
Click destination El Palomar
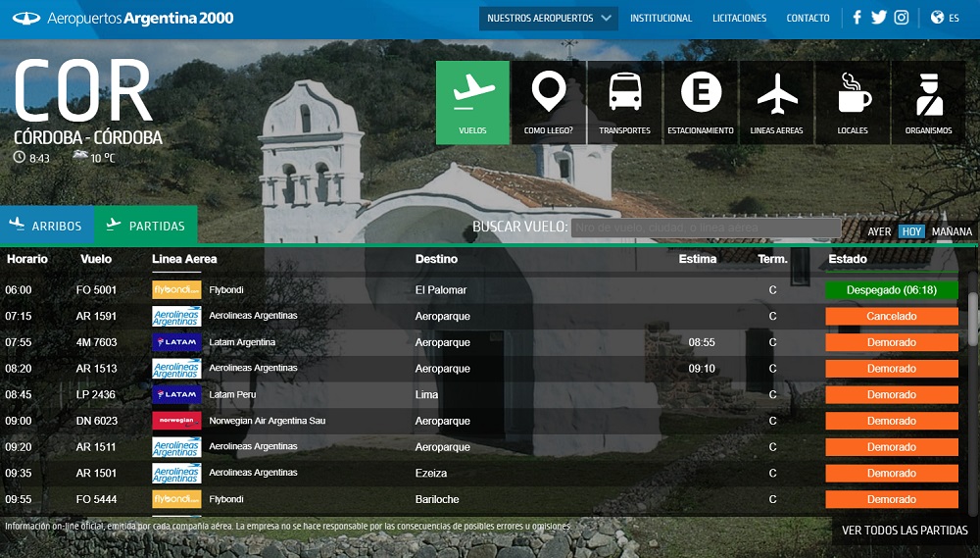(x=441, y=289)
